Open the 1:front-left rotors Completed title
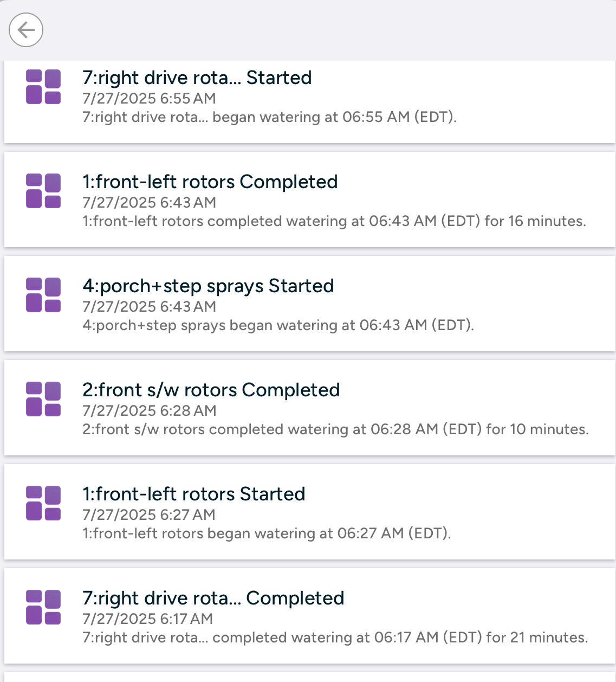 [x=210, y=182]
